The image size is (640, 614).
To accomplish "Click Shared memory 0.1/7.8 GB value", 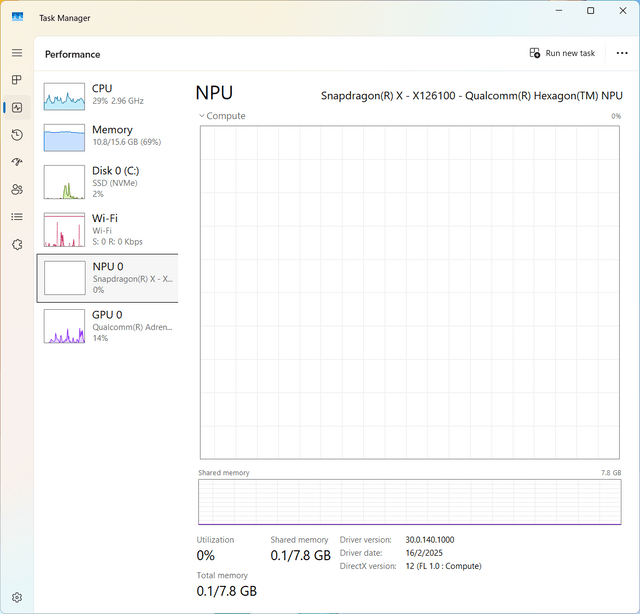I will pos(300,555).
